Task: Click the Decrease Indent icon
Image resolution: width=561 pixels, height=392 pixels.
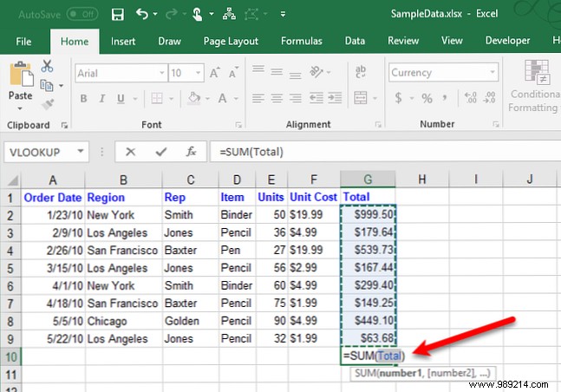Action: pos(316,98)
